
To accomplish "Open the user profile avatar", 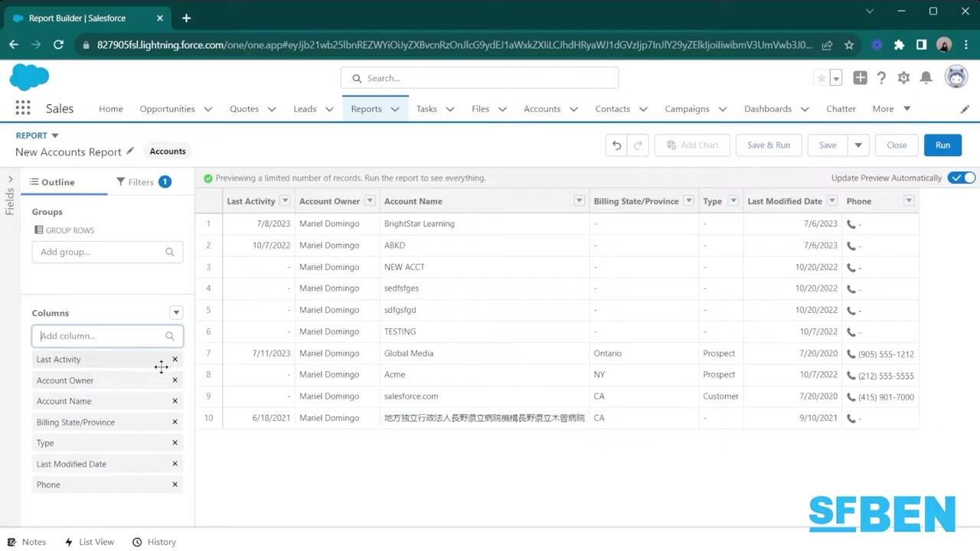I will [x=956, y=77].
